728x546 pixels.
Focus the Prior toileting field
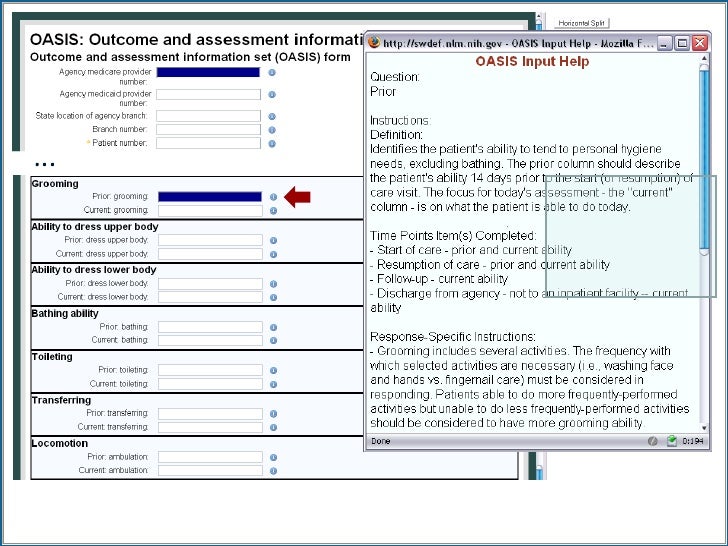click(x=210, y=370)
